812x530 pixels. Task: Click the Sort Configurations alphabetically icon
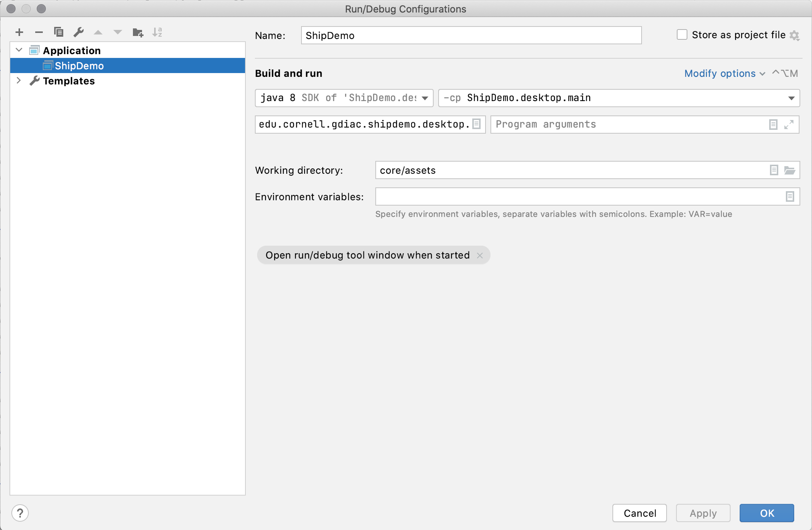(x=157, y=32)
